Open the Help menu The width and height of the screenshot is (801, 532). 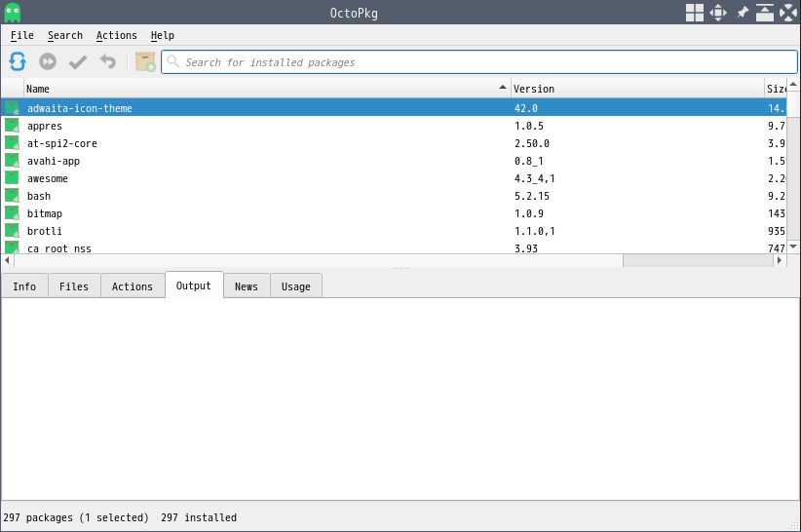point(163,35)
